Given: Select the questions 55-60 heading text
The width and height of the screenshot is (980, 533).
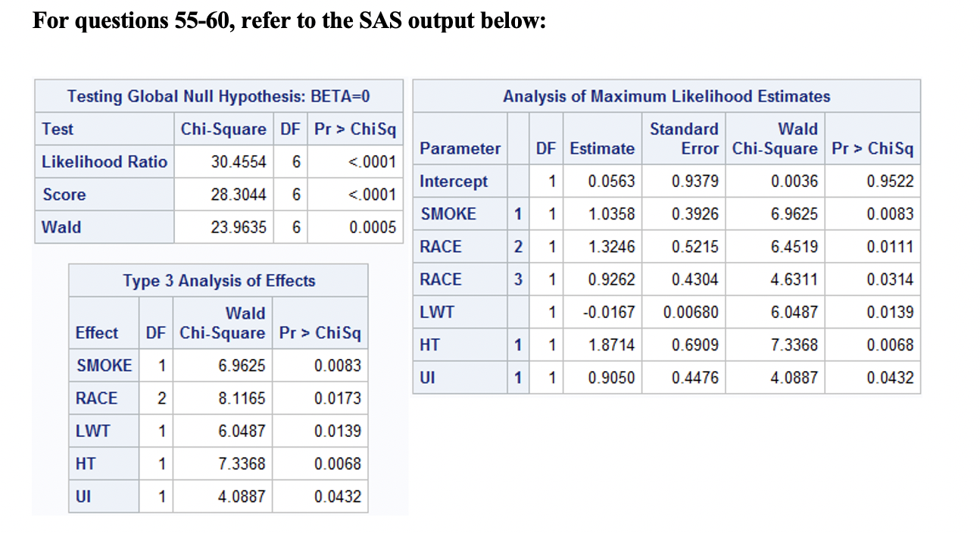Looking at the screenshot, I should pos(289,20).
